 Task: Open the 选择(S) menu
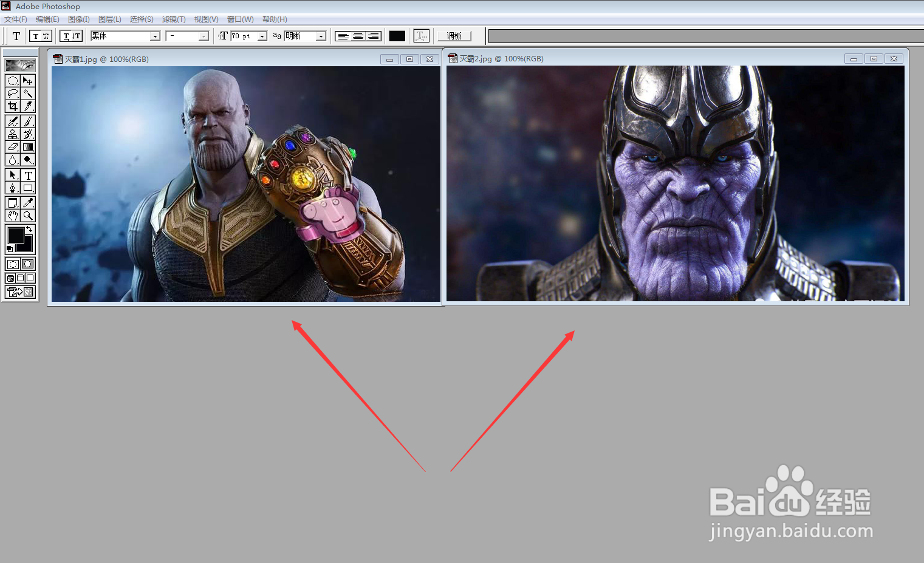pyautogui.click(x=142, y=19)
